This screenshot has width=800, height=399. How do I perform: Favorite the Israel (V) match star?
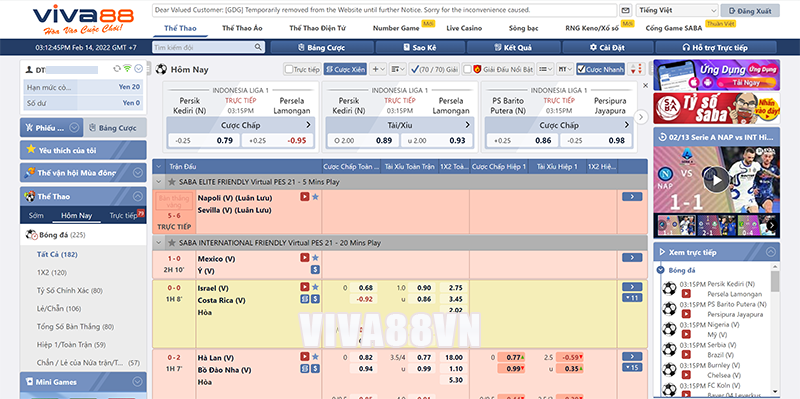[315, 287]
